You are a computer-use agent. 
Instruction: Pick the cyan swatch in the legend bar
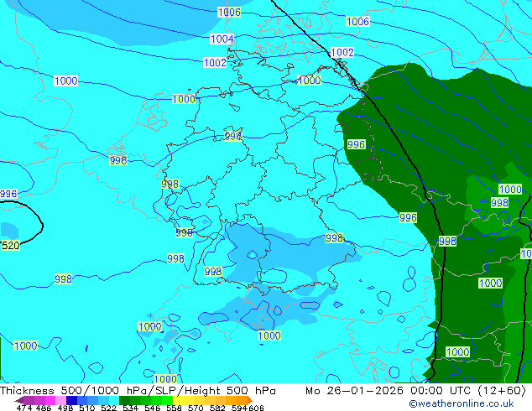114,400
